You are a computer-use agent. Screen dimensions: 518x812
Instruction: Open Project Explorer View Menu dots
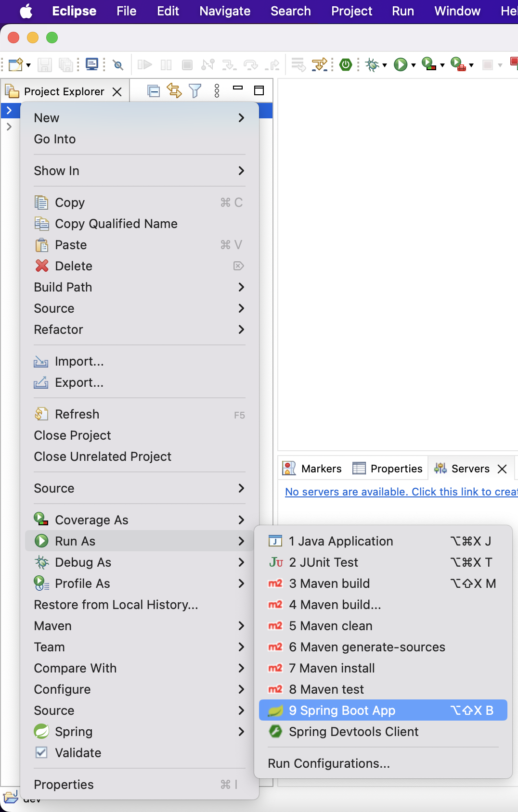(x=217, y=91)
